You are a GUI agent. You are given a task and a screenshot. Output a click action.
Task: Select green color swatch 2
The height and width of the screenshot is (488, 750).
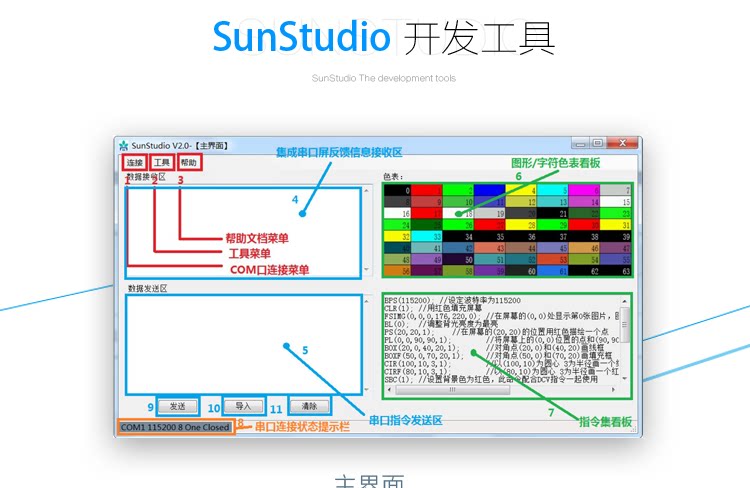(459, 190)
